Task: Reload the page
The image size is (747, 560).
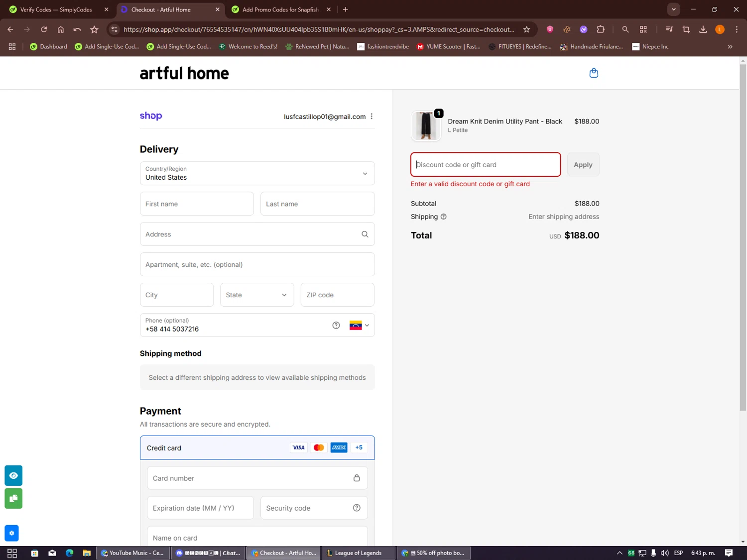Action: (x=44, y=29)
